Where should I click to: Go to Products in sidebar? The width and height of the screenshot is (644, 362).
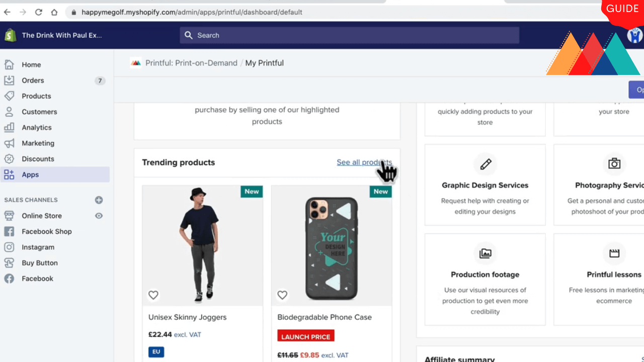click(x=36, y=96)
